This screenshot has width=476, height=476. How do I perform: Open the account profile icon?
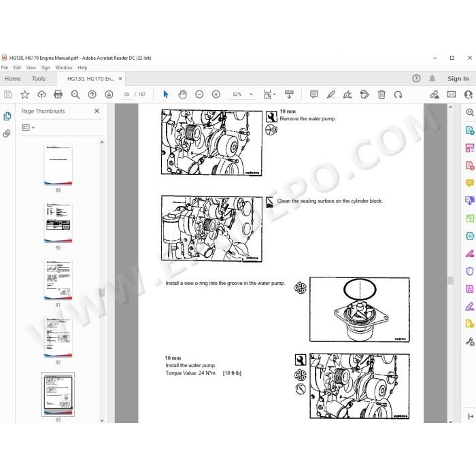pos(469,95)
